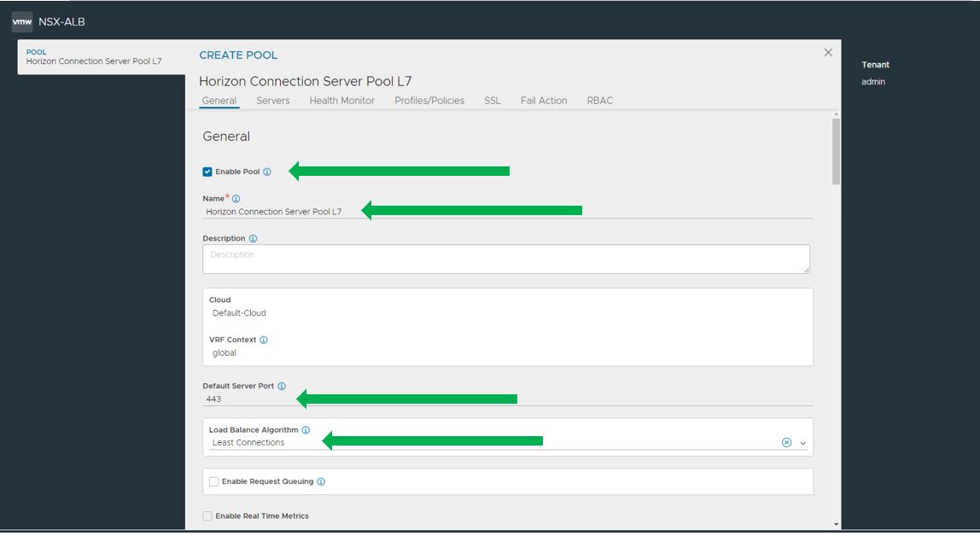Click the Enable Request Queuing info icon
The image size is (980, 536).
pos(321,481)
